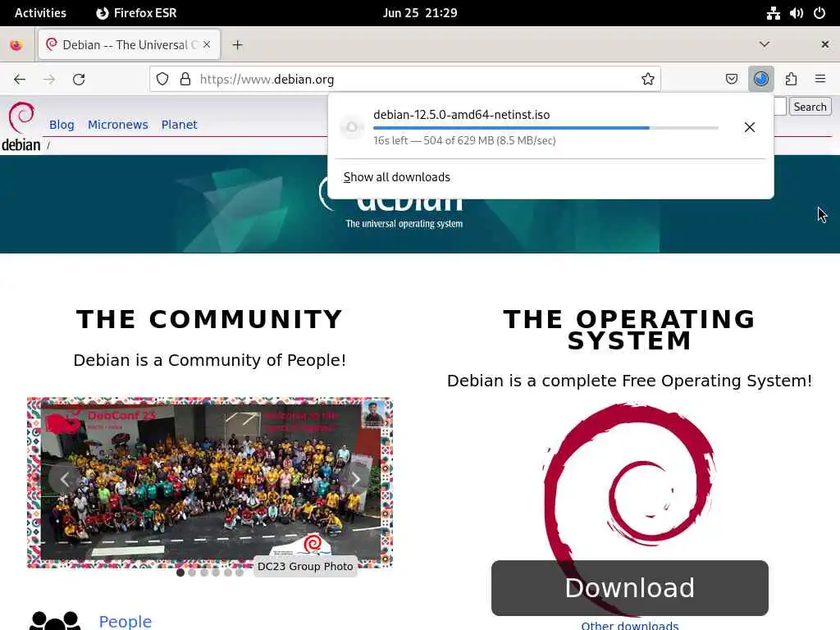This screenshot has height=630, width=840.
Task: Click the Firefox View icon
Action: pos(16,45)
